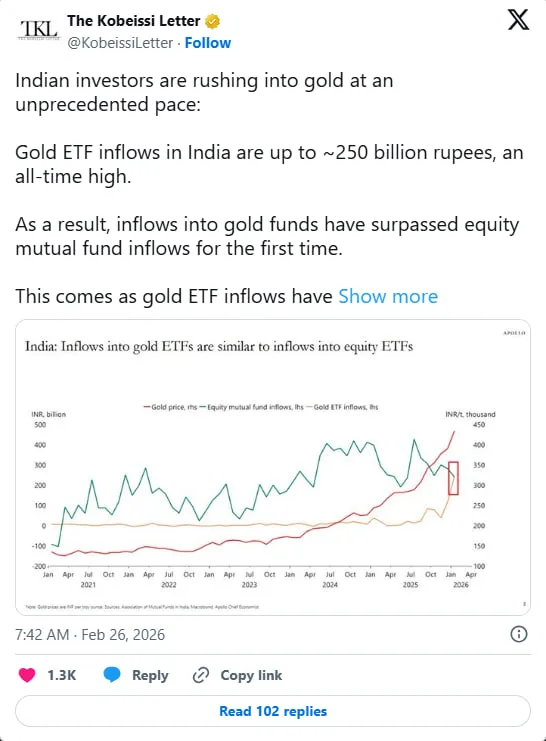Screen dimensions: 546x741
Task: Open the gold ETF chart image
Action: click(273, 467)
